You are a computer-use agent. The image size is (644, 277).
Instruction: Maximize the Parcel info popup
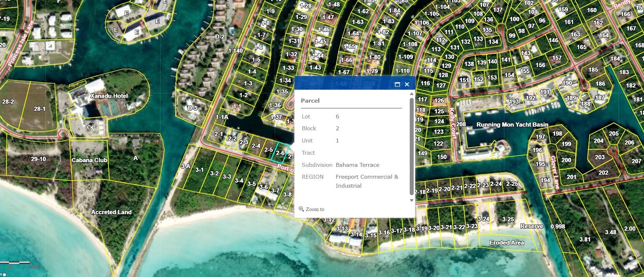pyautogui.click(x=397, y=85)
